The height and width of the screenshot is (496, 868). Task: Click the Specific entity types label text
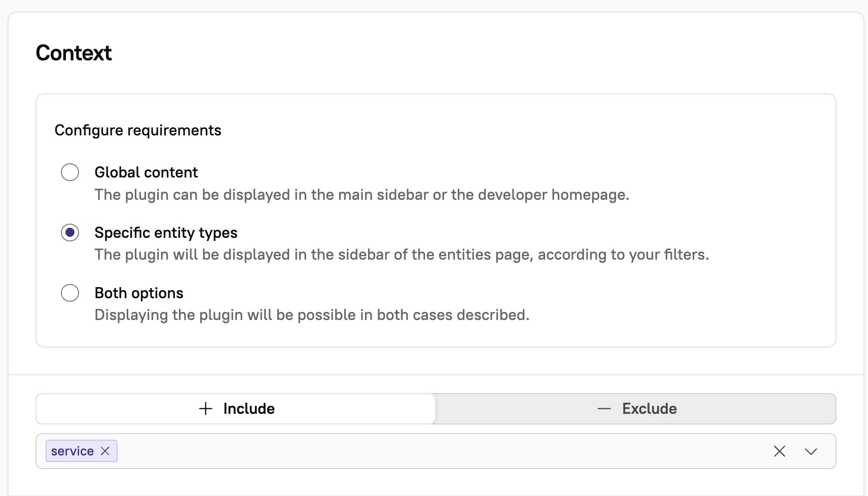pyautogui.click(x=166, y=233)
